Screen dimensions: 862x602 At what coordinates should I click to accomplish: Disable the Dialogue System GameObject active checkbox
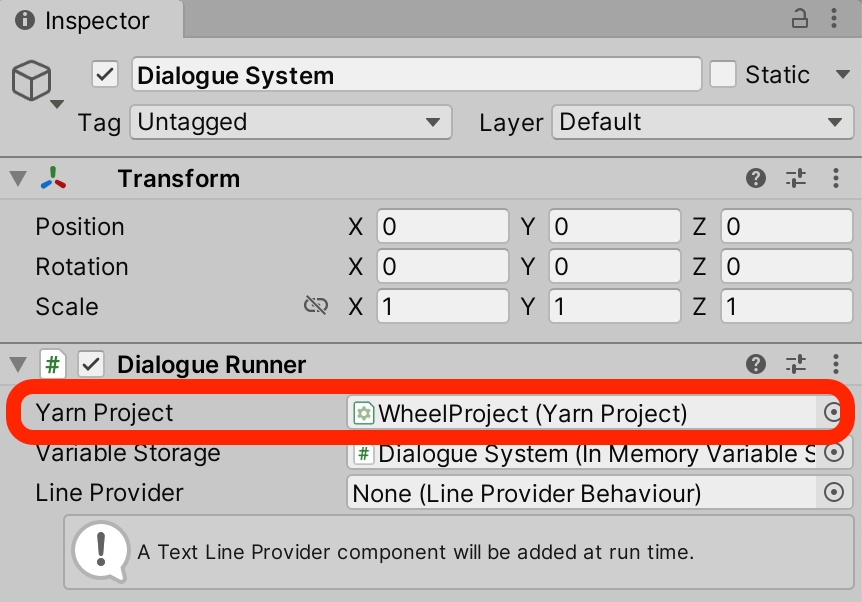(x=105, y=75)
